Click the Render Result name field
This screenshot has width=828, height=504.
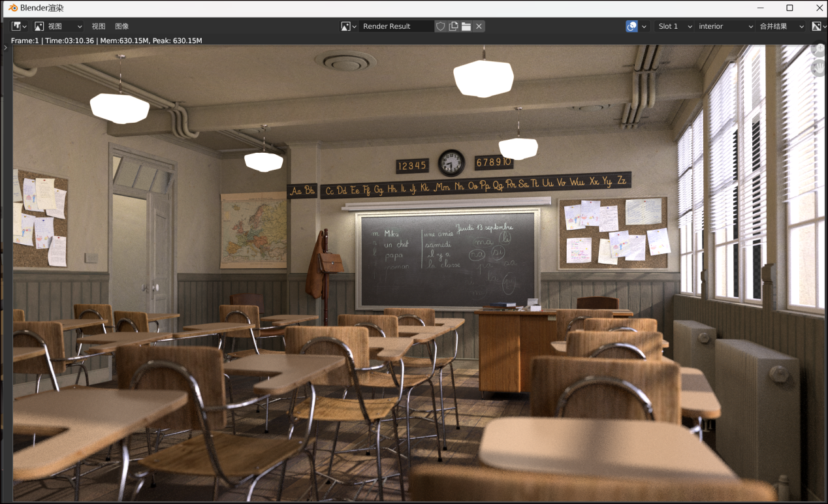[396, 26]
